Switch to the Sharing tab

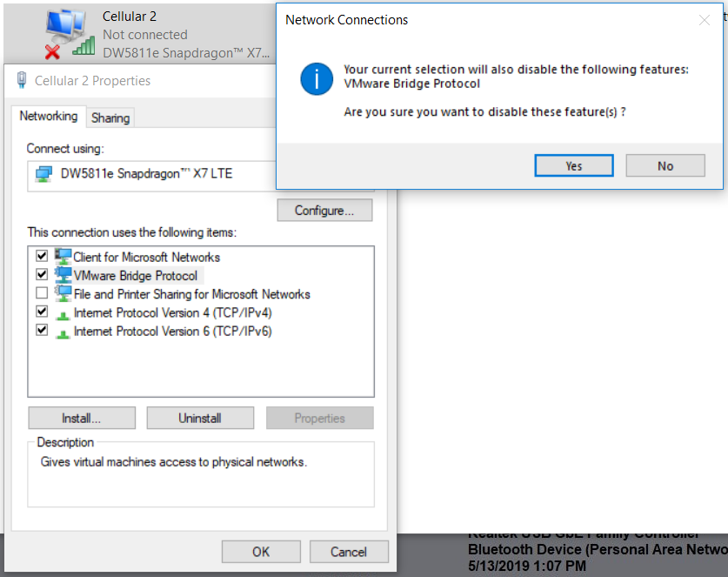[110, 117]
